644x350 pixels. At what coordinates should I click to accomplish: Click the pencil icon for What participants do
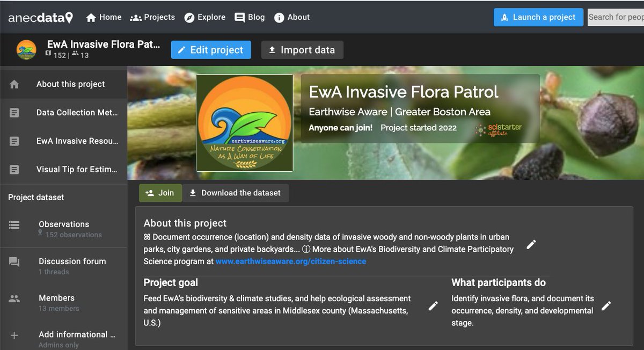pos(606,306)
